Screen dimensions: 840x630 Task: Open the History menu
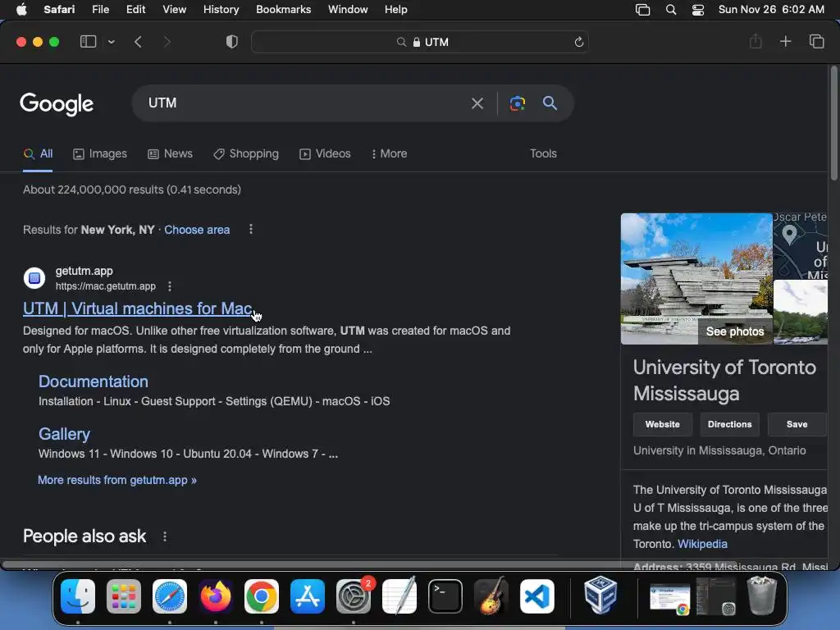click(221, 10)
